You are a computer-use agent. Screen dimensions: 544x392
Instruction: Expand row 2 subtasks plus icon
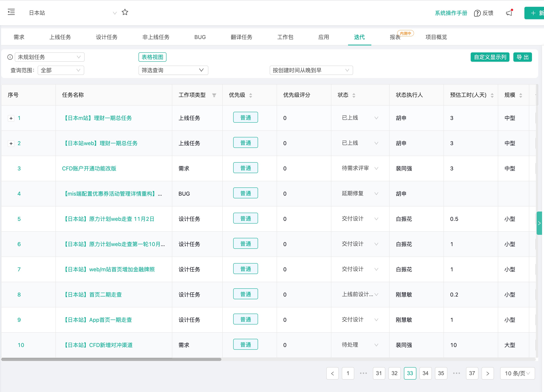[11, 143]
